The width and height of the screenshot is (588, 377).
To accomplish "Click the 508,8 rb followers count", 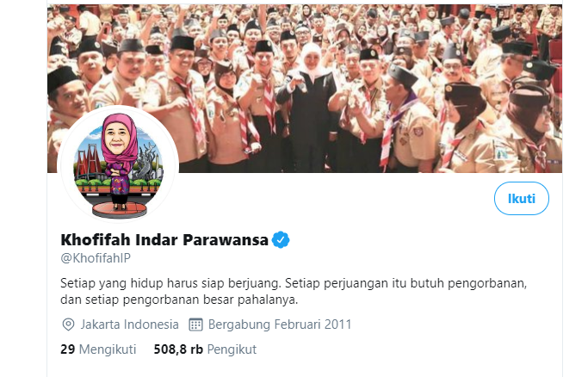I will pyautogui.click(x=178, y=349).
